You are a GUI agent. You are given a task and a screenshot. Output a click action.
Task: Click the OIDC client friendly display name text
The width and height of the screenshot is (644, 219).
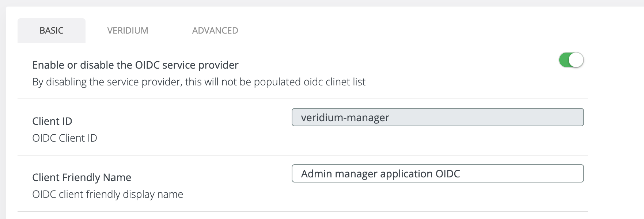(x=107, y=195)
